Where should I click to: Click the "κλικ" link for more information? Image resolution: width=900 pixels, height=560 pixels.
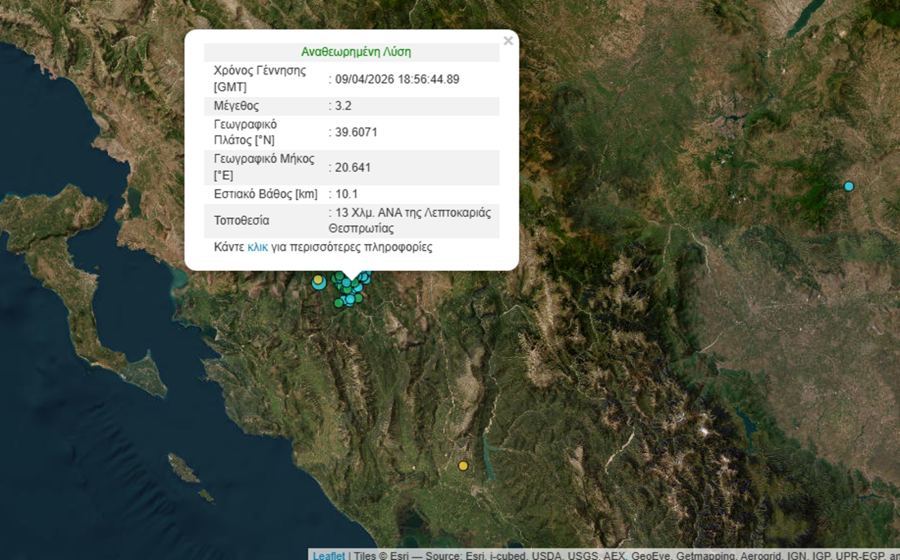[x=257, y=247]
